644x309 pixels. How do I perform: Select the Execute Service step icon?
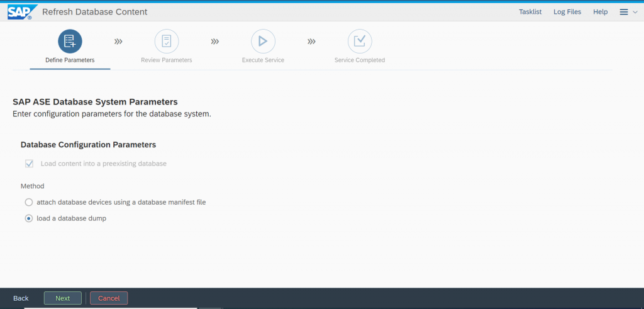click(x=263, y=42)
